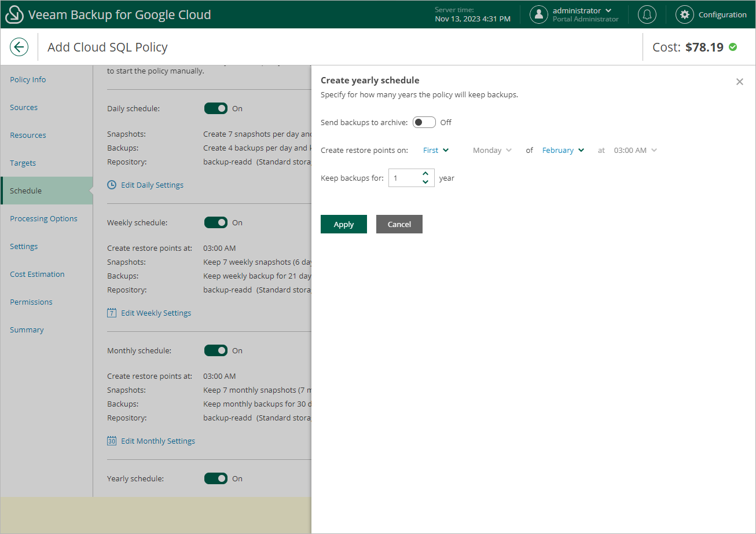756x534 pixels.
Task: Click the Keep backups for year field
Action: (411, 178)
